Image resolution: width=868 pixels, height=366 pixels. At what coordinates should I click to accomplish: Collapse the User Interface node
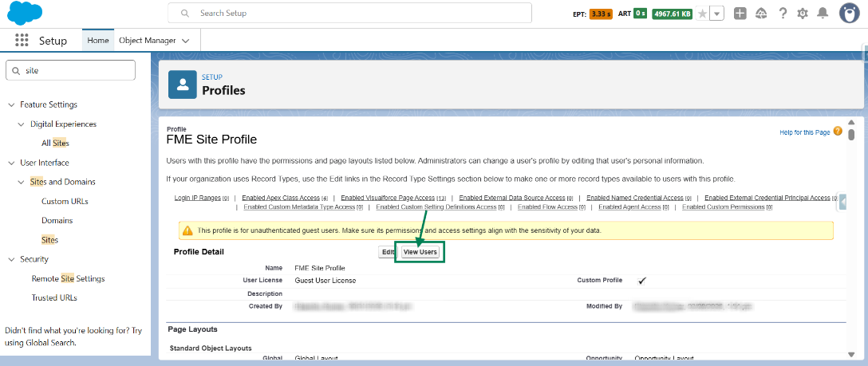[x=12, y=163]
